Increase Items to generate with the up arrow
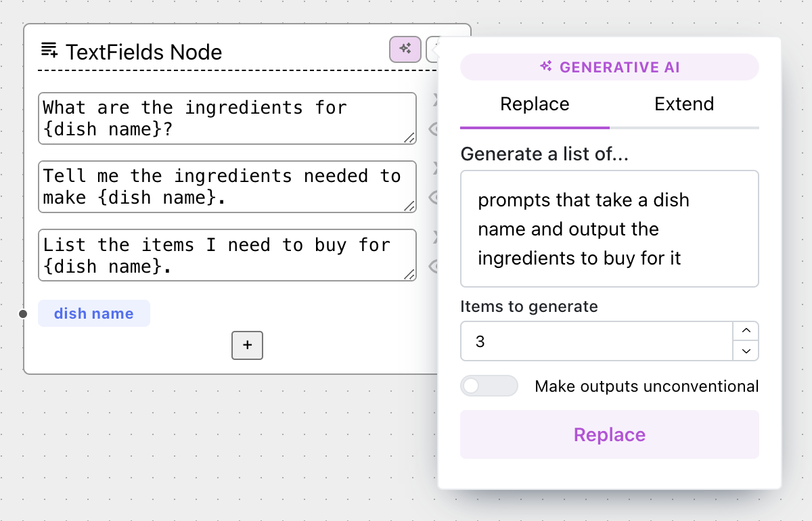Viewport: 812px width, 521px height. point(745,331)
